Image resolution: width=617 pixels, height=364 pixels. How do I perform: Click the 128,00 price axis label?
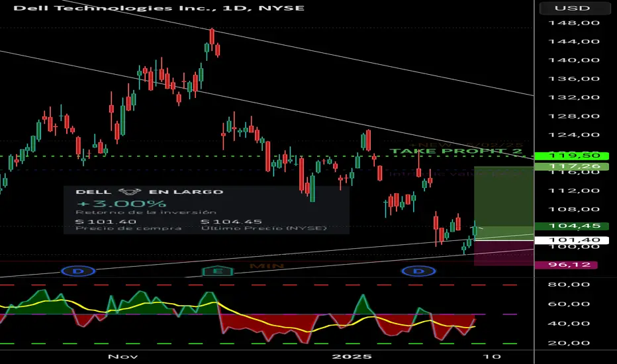pyautogui.click(x=574, y=116)
